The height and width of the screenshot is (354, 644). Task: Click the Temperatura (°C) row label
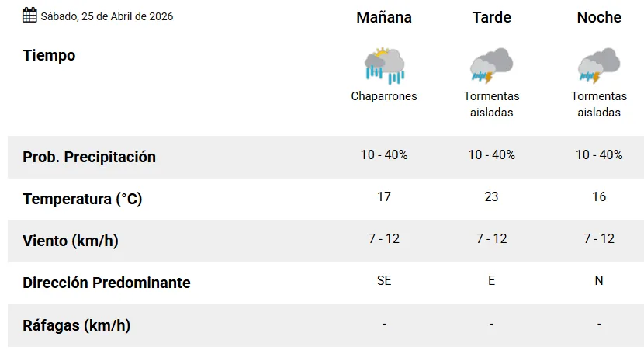82,199
